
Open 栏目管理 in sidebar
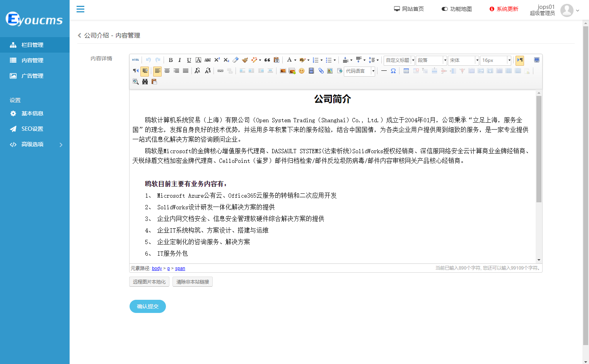pos(35,45)
